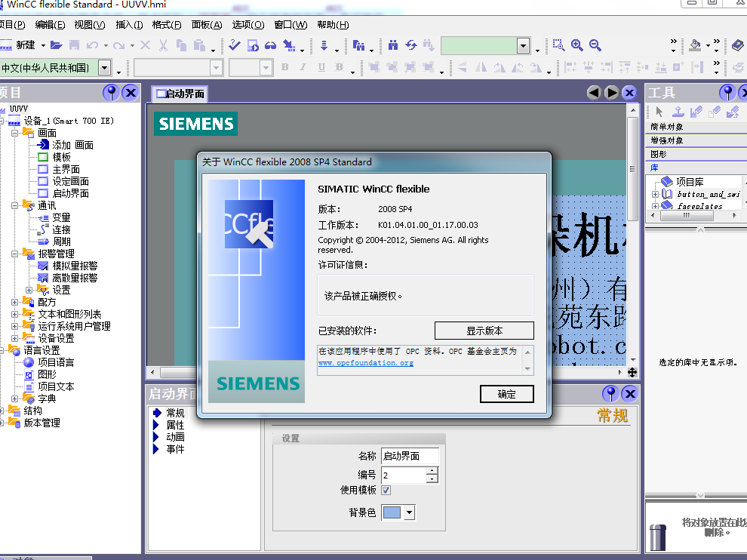Click previous screen left arrow in editor header
The width and height of the screenshot is (747, 560).
click(594, 93)
